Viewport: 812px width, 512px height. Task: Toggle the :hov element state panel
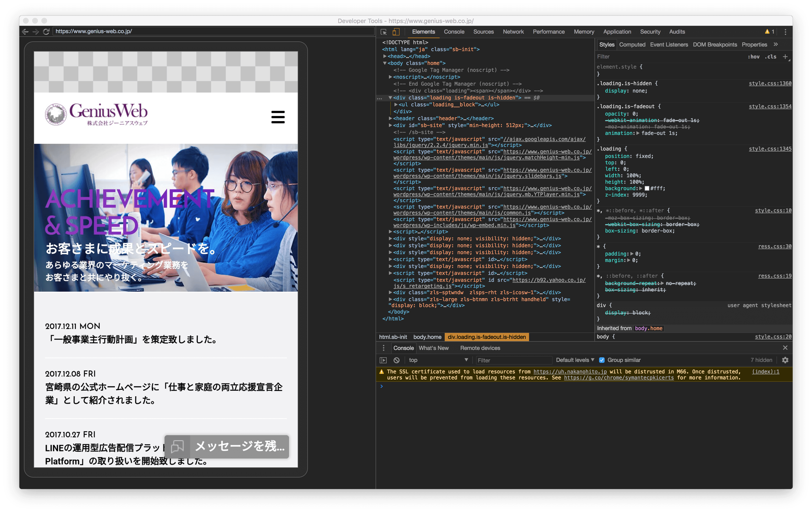[753, 57]
